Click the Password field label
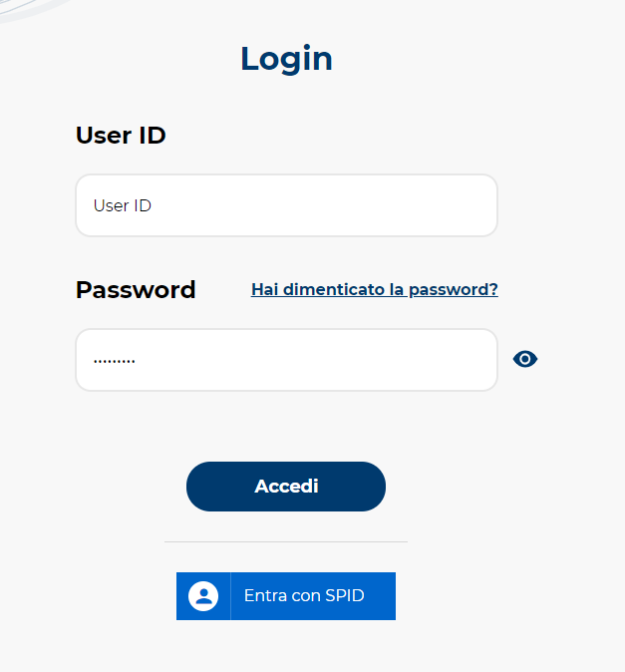The image size is (625, 672). [136, 290]
